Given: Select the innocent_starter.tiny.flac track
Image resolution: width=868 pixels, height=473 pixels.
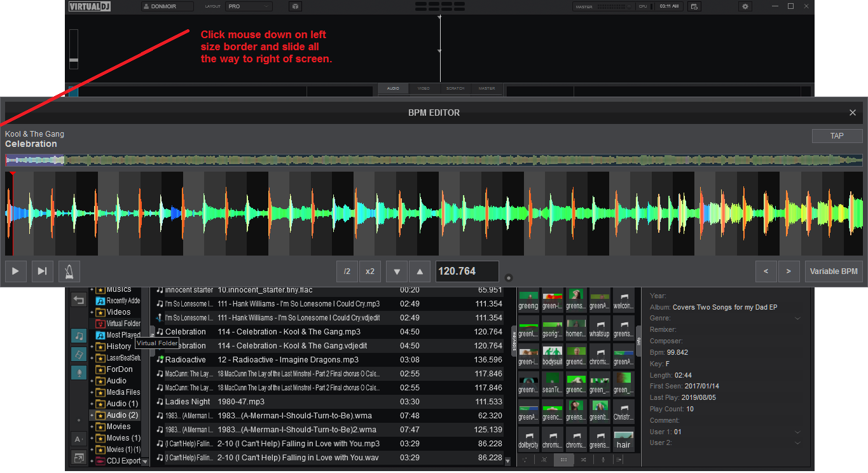Looking at the screenshot, I should [x=329, y=290].
